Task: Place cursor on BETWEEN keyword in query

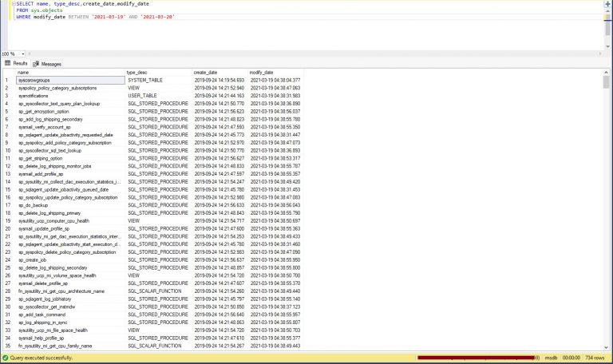Action: (x=78, y=17)
